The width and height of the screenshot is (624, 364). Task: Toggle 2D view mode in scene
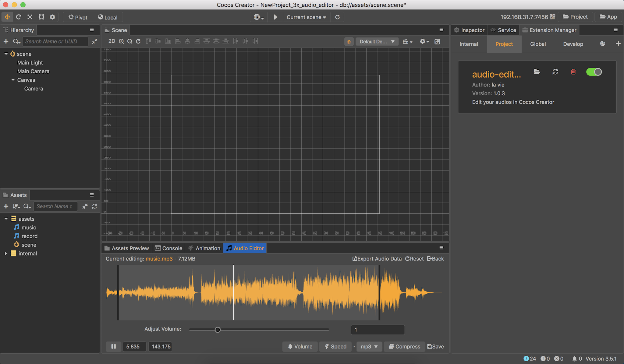112,41
